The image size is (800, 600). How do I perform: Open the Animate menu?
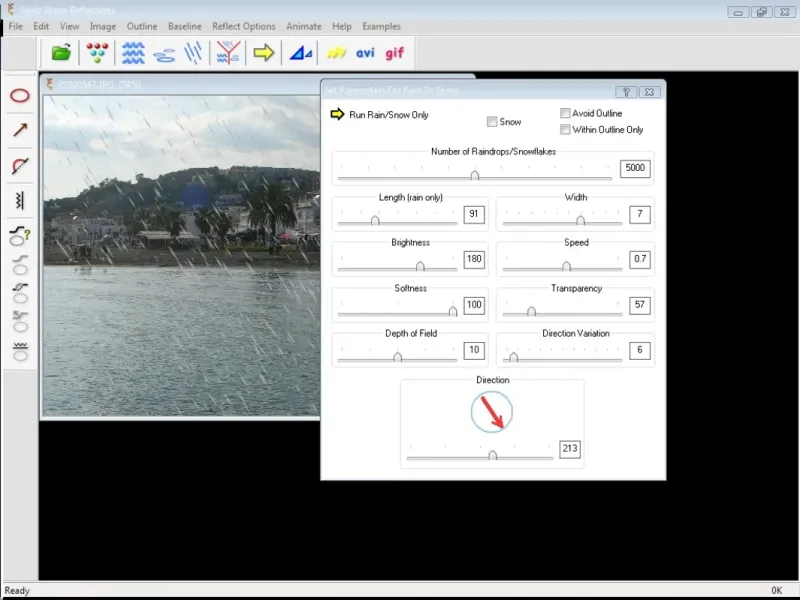304,26
